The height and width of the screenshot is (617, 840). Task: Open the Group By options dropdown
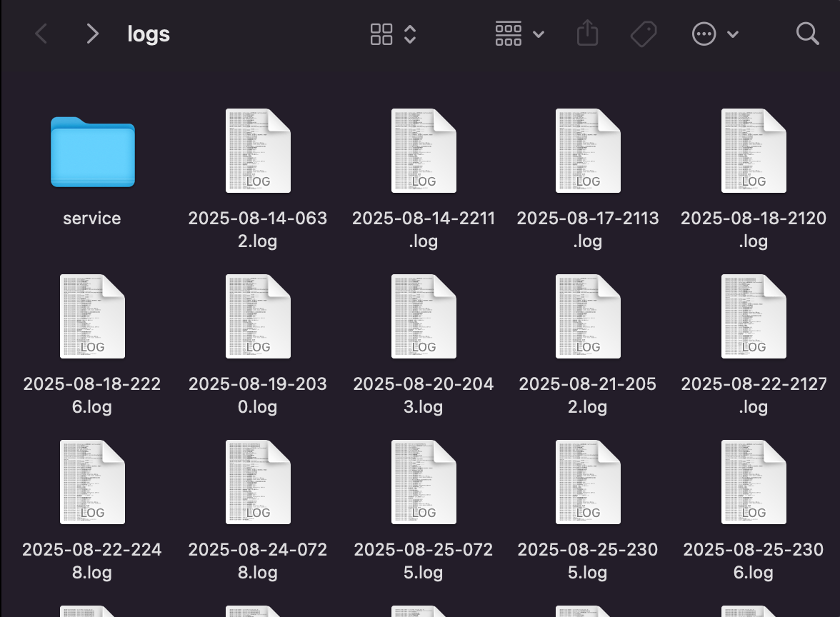point(519,34)
